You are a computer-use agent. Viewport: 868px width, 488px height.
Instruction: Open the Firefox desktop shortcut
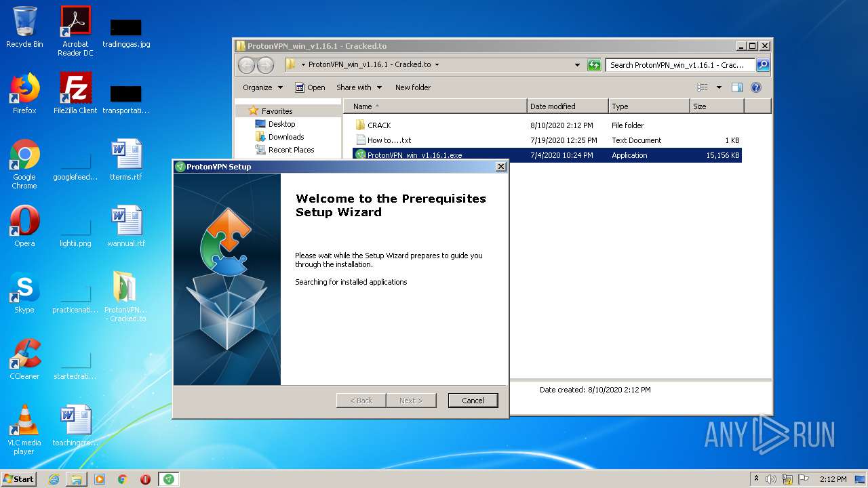tap(24, 94)
